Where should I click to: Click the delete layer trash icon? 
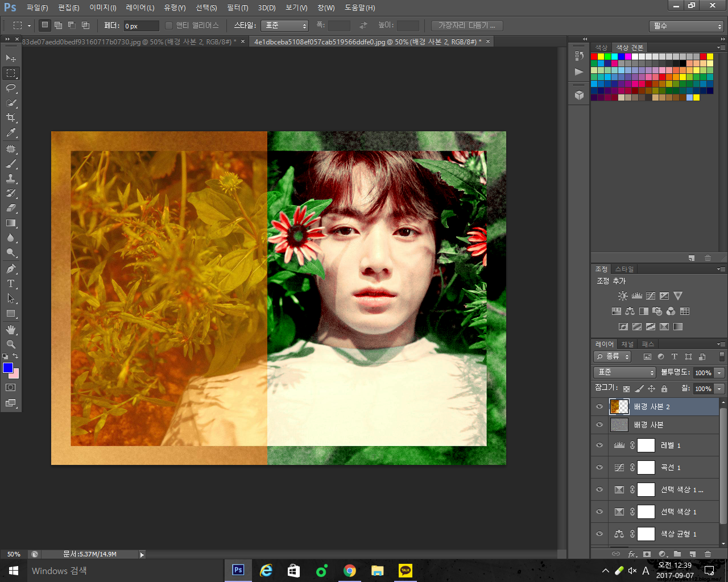click(x=708, y=554)
